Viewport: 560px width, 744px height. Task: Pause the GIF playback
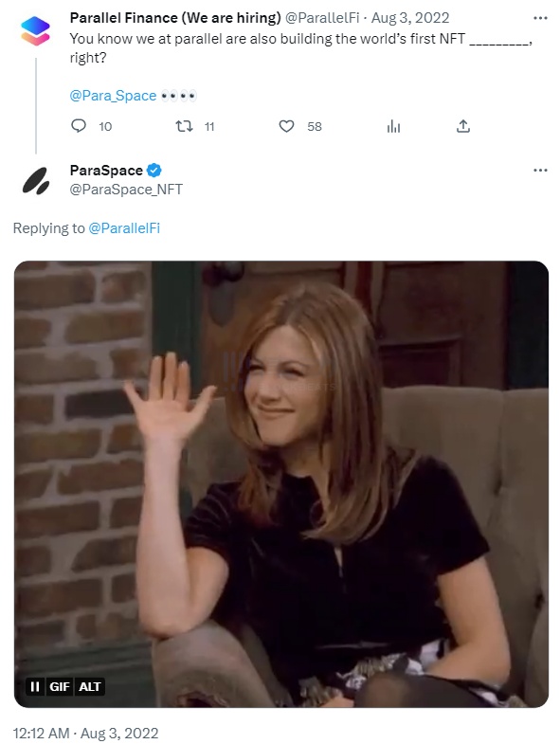[x=35, y=686]
